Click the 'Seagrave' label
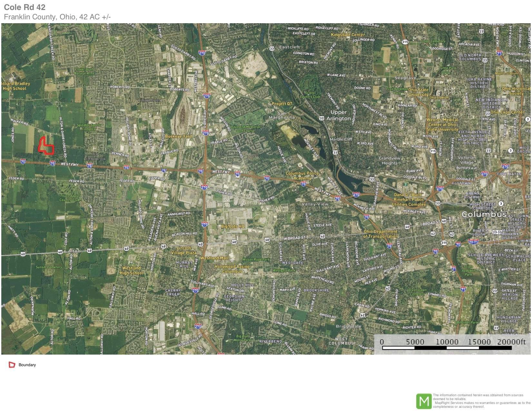Screen dimensions: 532x411 (405, 78)
